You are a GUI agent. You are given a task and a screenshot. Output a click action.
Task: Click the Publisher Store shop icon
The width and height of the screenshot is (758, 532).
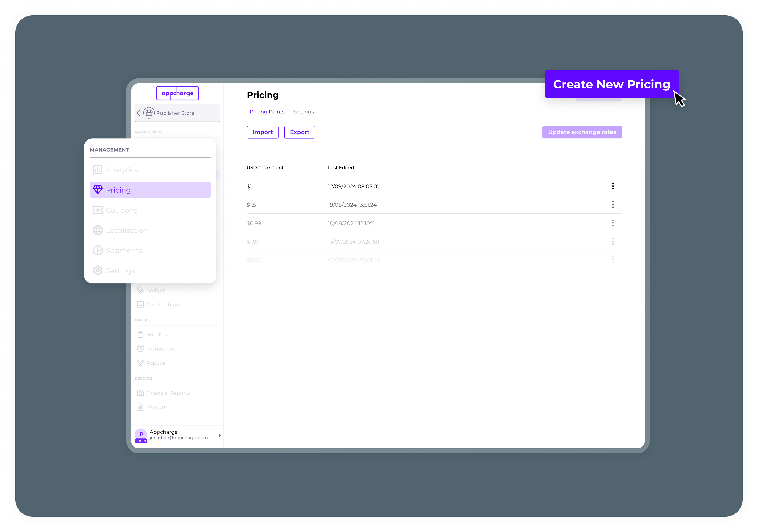(149, 113)
